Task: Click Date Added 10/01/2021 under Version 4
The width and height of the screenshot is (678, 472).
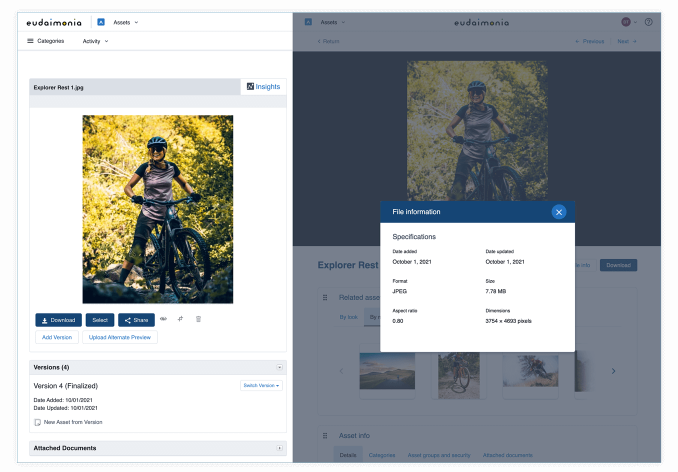Action: point(63,400)
